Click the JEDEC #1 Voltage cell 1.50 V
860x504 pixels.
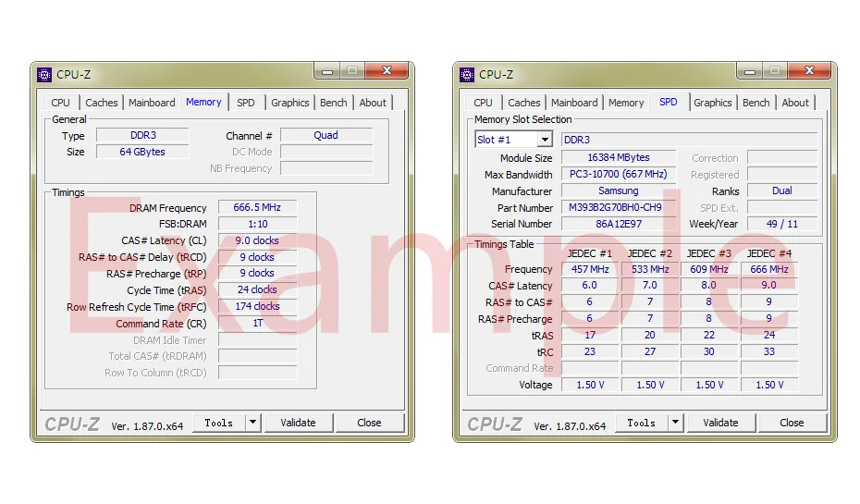pos(590,385)
